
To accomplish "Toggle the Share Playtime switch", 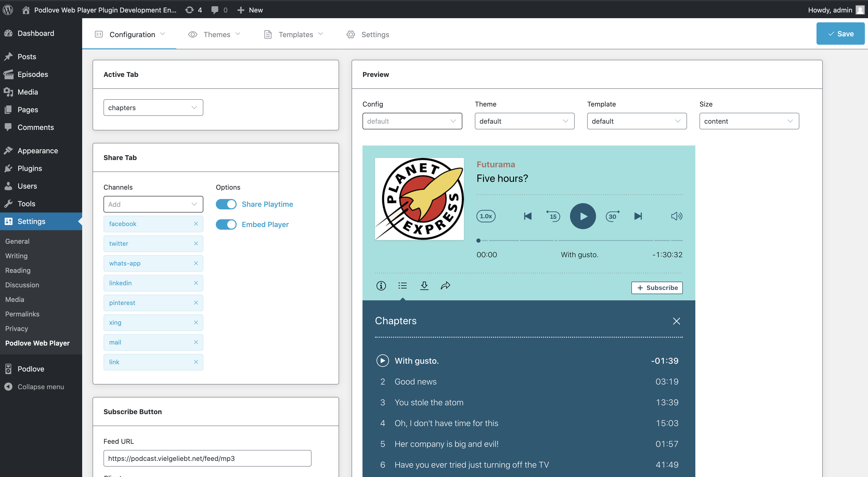I will click(226, 204).
